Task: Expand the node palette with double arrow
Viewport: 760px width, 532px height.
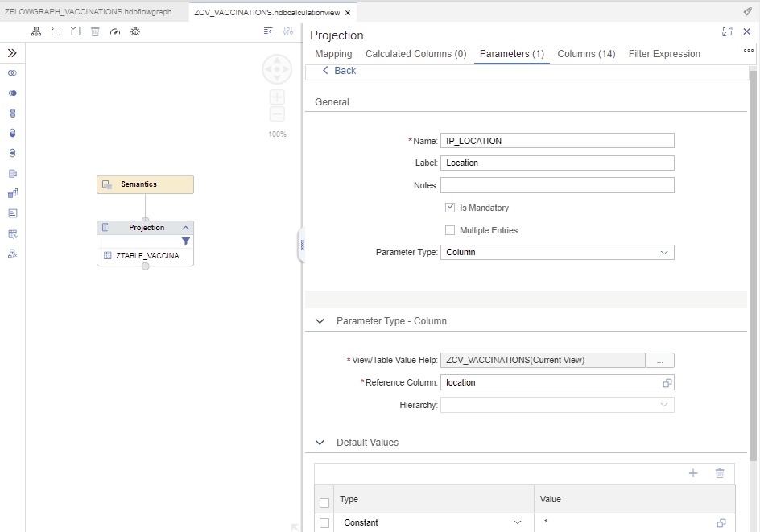Action: tap(12, 53)
